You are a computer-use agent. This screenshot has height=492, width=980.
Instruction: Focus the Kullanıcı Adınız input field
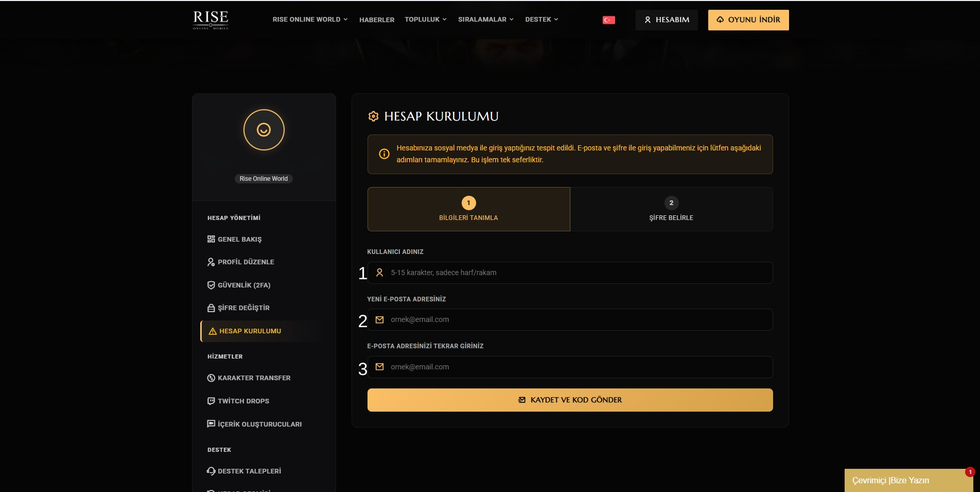click(x=570, y=273)
